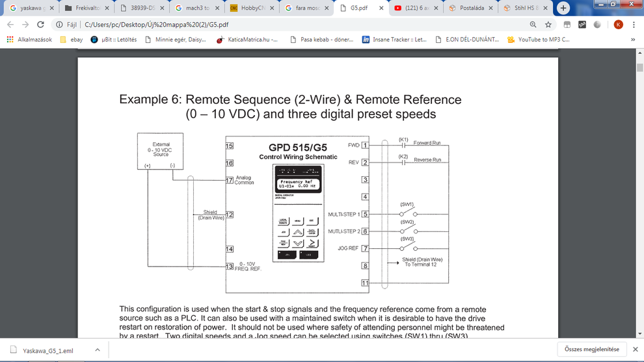Open the KaticaMatrica.hu bookmark
644x362 pixels.
[247, 40]
